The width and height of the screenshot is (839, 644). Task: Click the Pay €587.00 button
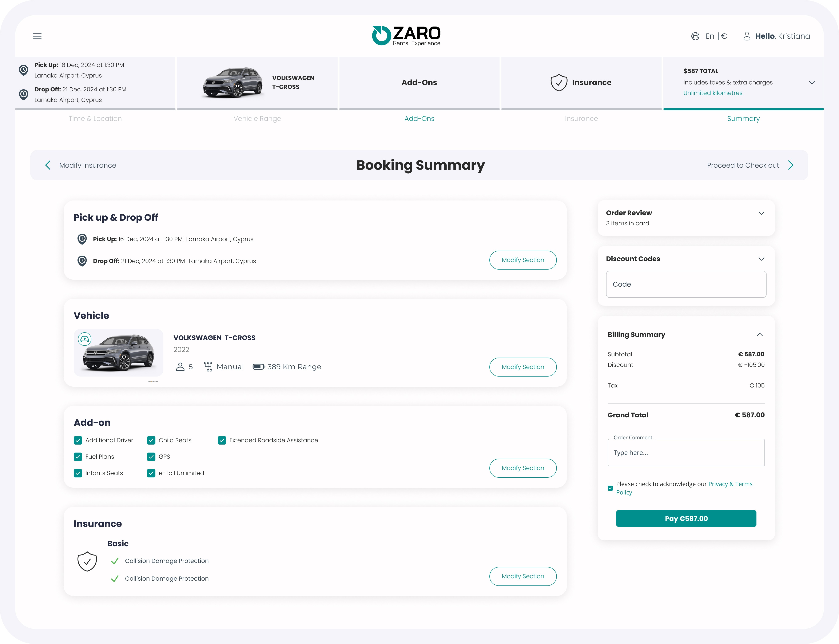(686, 518)
